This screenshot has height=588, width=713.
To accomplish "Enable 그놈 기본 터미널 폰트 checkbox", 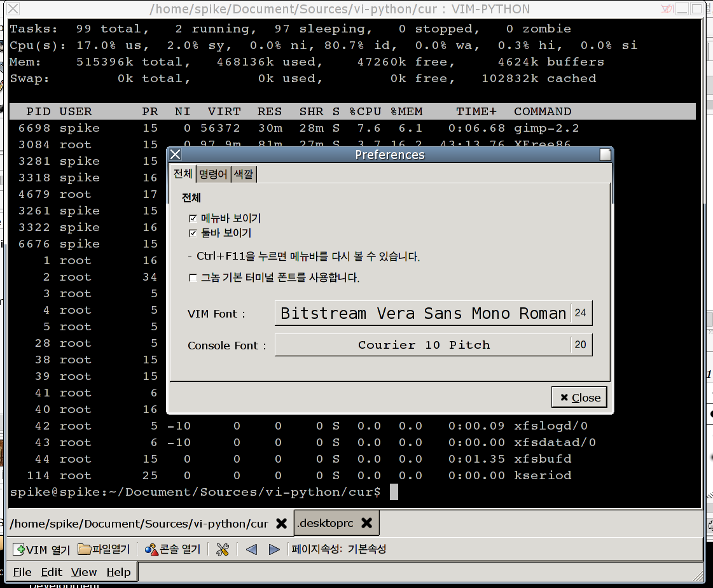I will tap(193, 278).
